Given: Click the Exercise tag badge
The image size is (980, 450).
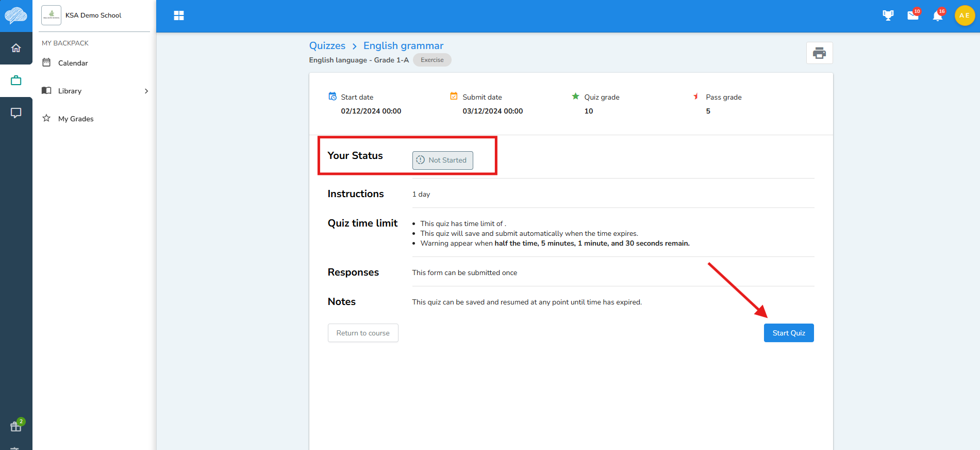Looking at the screenshot, I should (432, 60).
